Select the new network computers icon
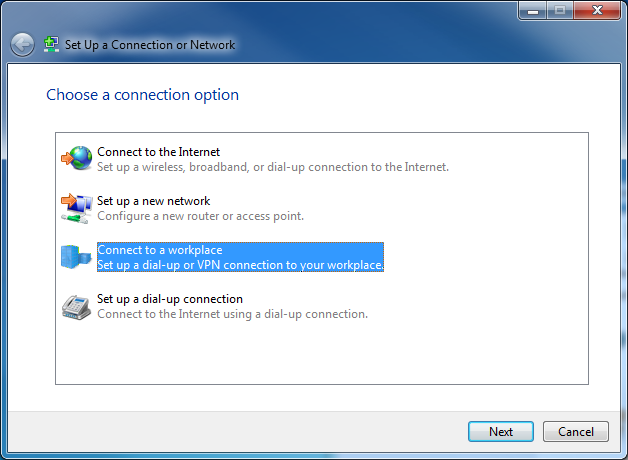This screenshot has height=460, width=628. point(76,208)
